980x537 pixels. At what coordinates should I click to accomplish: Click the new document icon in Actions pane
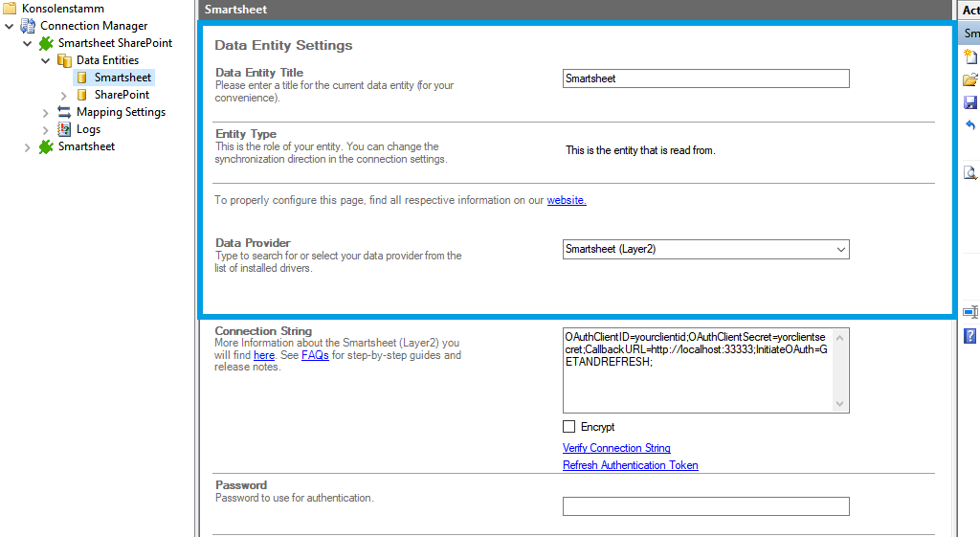click(x=970, y=56)
